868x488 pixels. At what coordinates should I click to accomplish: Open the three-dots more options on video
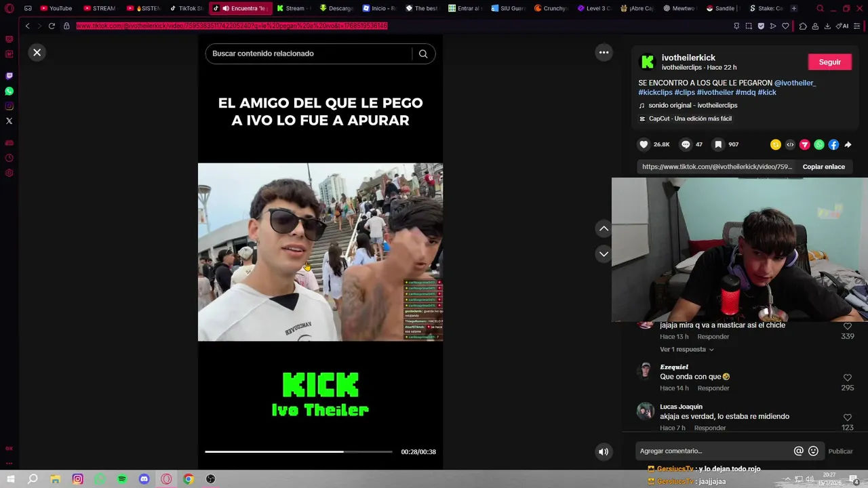(604, 52)
